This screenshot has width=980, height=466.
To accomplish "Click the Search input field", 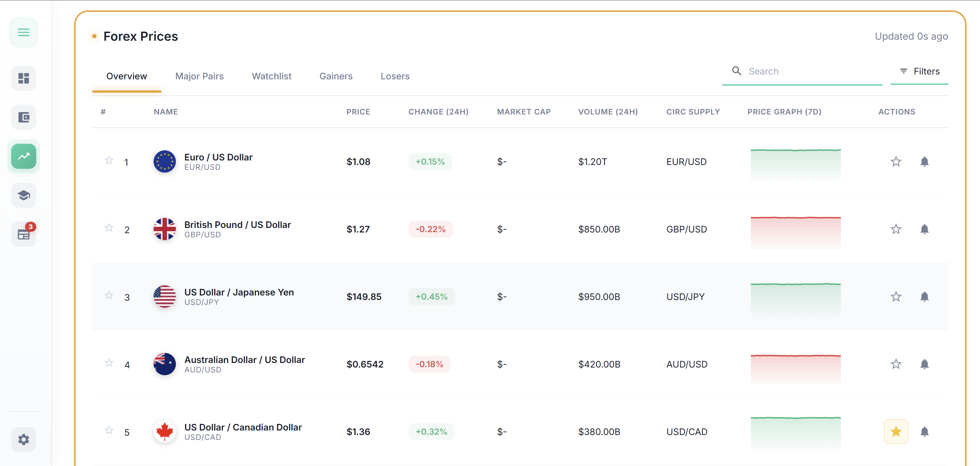I will click(x=810, y=71).
